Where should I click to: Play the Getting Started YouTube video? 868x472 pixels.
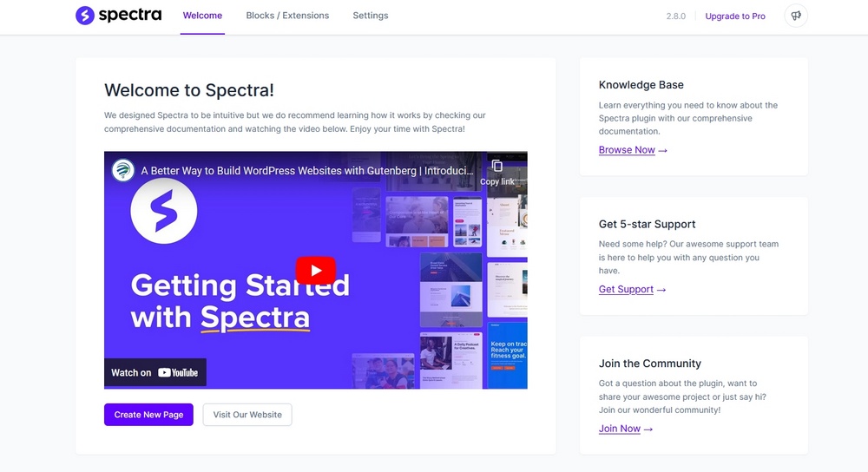click(x=316, y=270)
